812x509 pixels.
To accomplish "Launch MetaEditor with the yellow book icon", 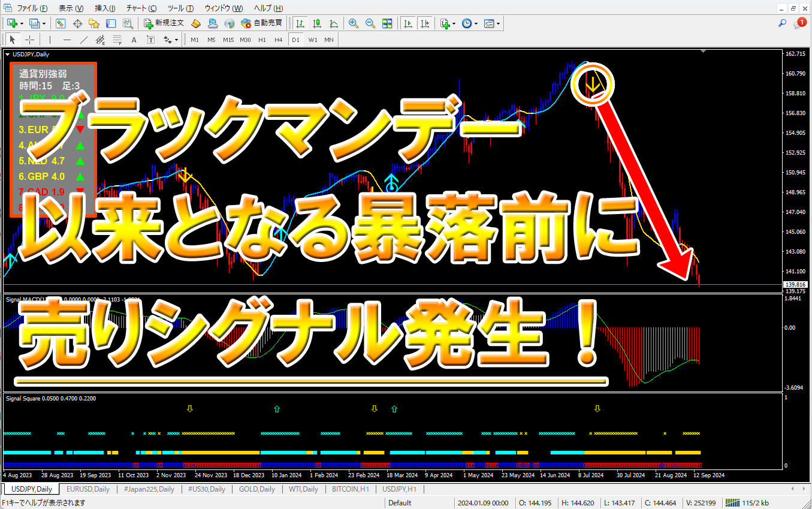I will [196, 23].
